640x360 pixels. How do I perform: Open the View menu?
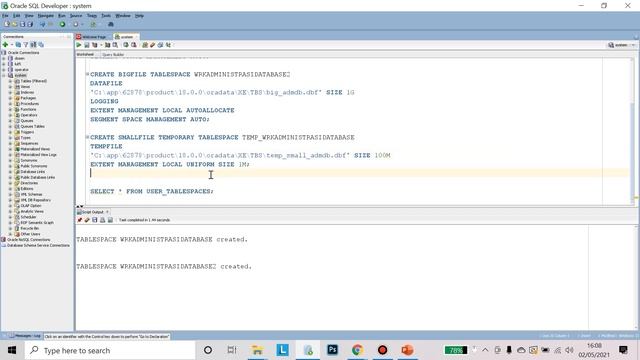[x=29, y=16]
